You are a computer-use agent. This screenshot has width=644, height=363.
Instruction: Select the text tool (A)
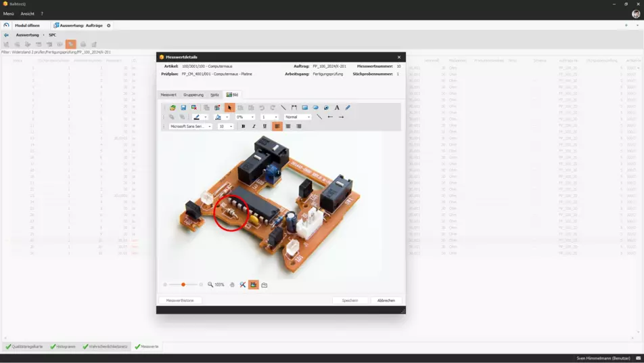click(x=337, y=108)
